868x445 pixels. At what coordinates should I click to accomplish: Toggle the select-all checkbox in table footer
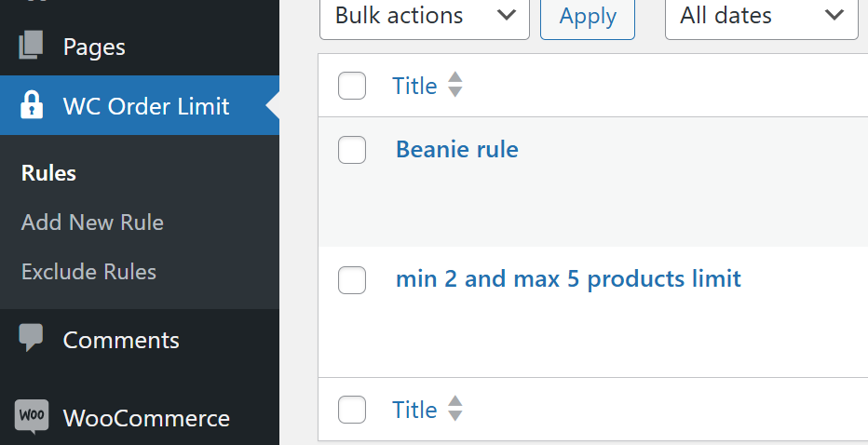click(x=352, y=410)
